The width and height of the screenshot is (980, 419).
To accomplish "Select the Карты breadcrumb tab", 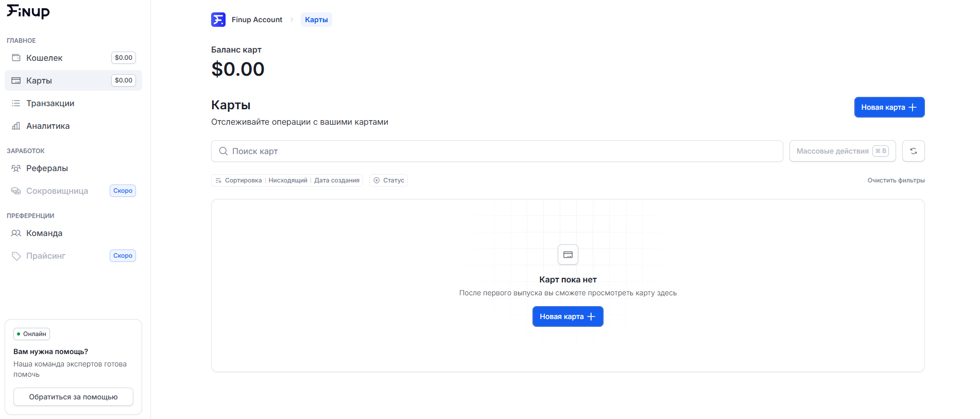I will click(316, 20).
